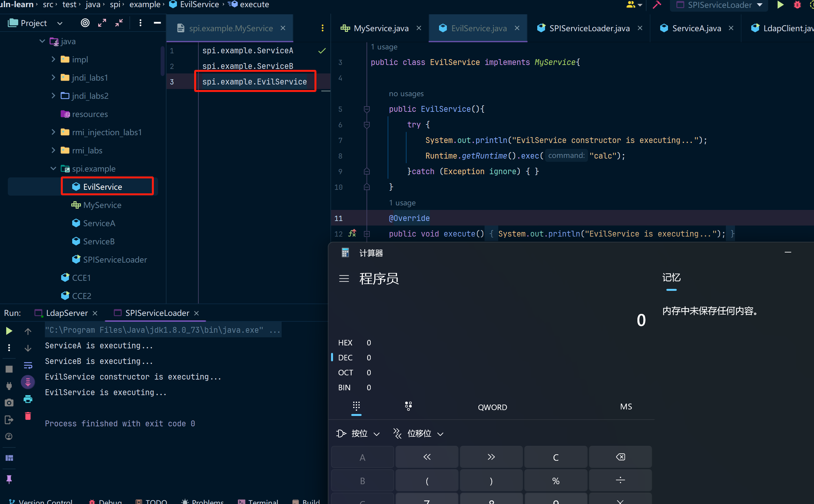Click the camera thread dump icon
The image size is (814, 504).
coord(9,403)
